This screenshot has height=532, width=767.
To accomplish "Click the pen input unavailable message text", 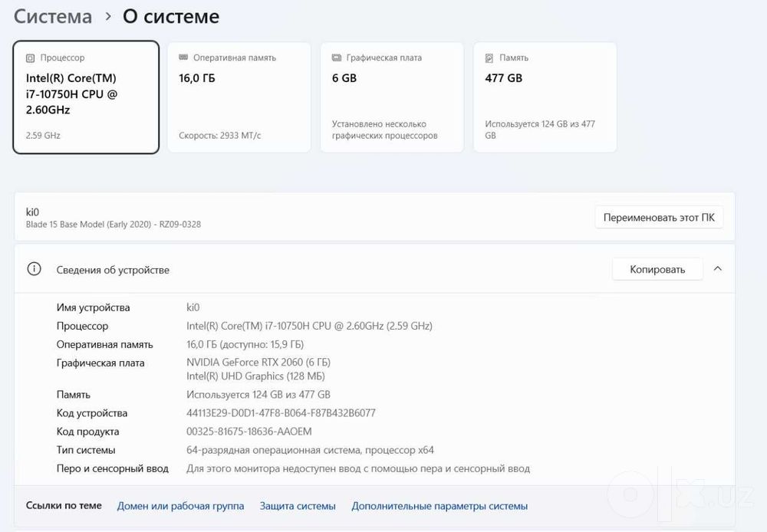I will tap(358, 468).
